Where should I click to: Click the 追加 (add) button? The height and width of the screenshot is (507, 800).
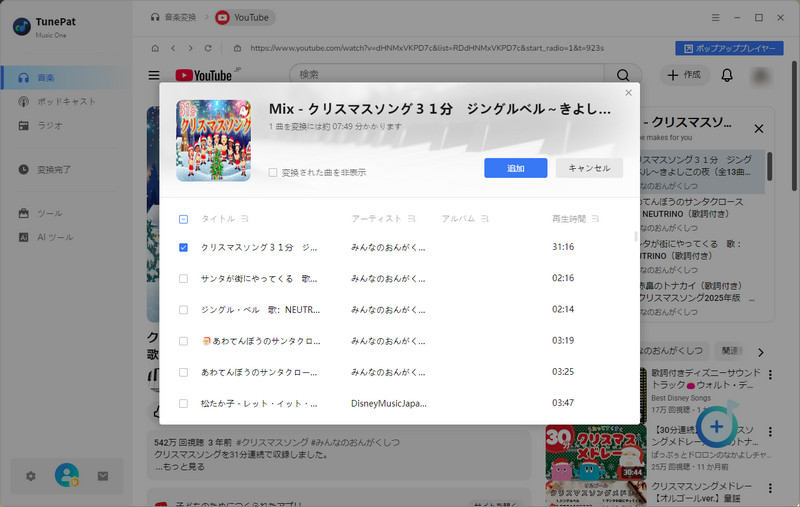[x=515, y=168]
